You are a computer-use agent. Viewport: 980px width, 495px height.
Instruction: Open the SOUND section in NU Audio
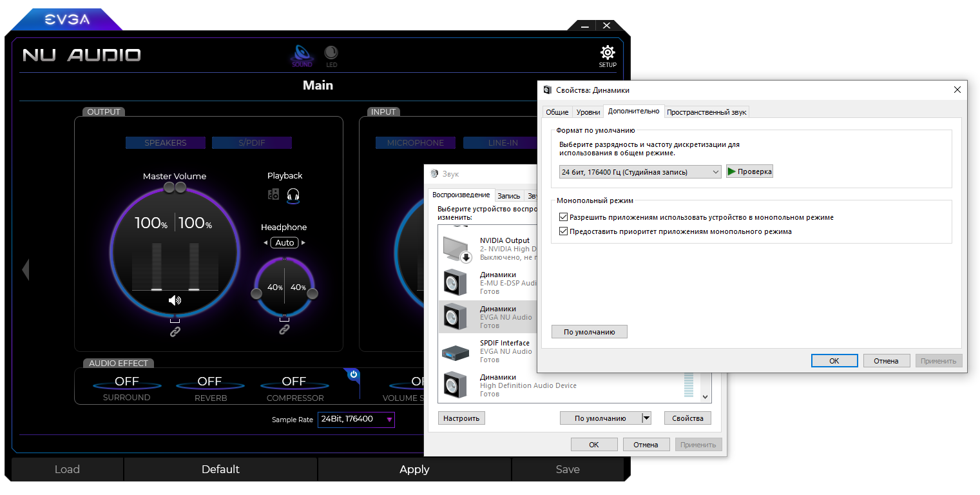click(x=302, y=56)
